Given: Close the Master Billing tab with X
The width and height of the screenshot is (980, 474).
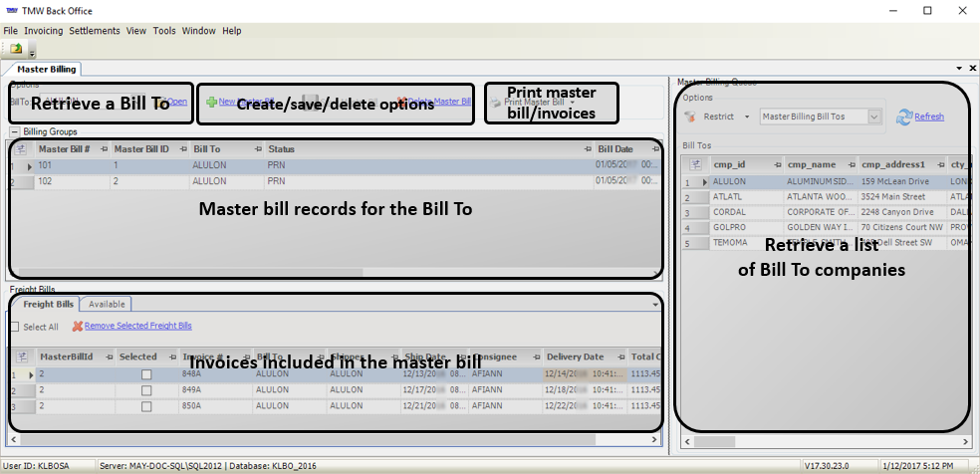Looking at the screenshot, I should click(972, 68).
